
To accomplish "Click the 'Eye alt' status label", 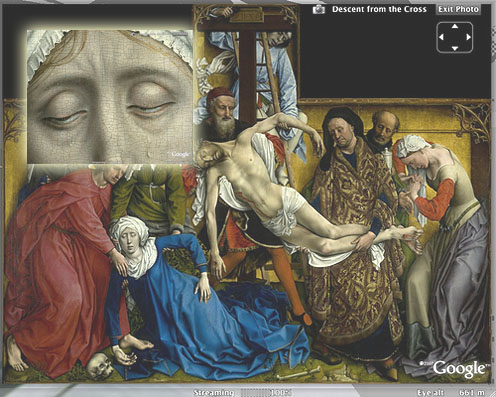I will (x=431, y=393).
